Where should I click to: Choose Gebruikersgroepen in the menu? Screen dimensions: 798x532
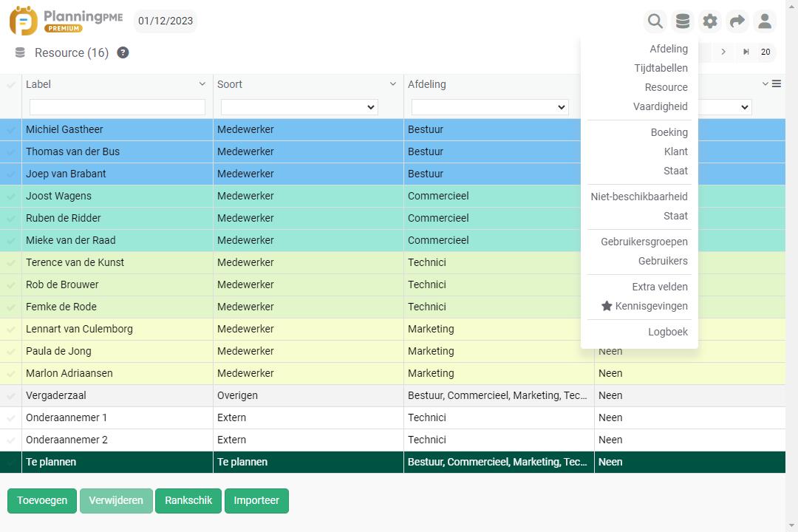coord(644,242)
